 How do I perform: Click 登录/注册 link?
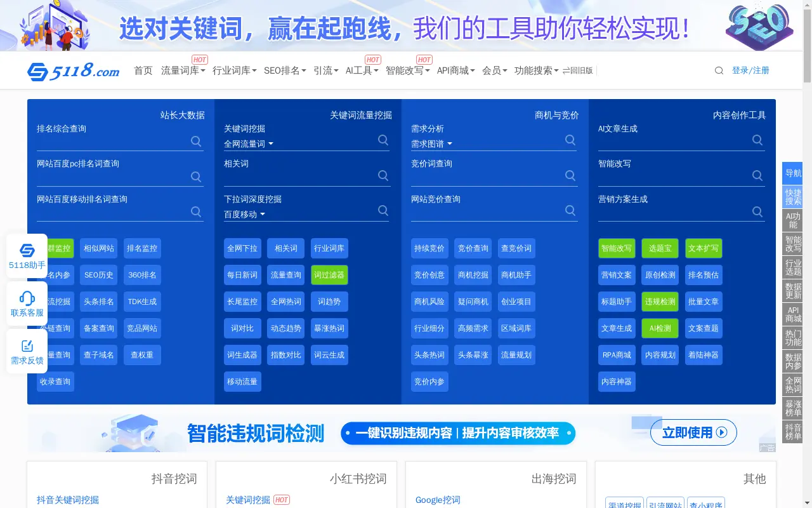coord(750,70)
